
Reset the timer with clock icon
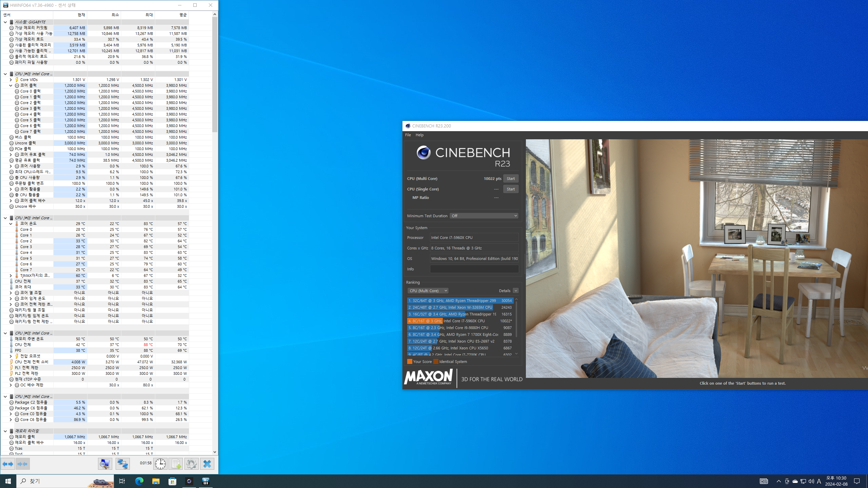pyautogui.click(x=160, y=464)
